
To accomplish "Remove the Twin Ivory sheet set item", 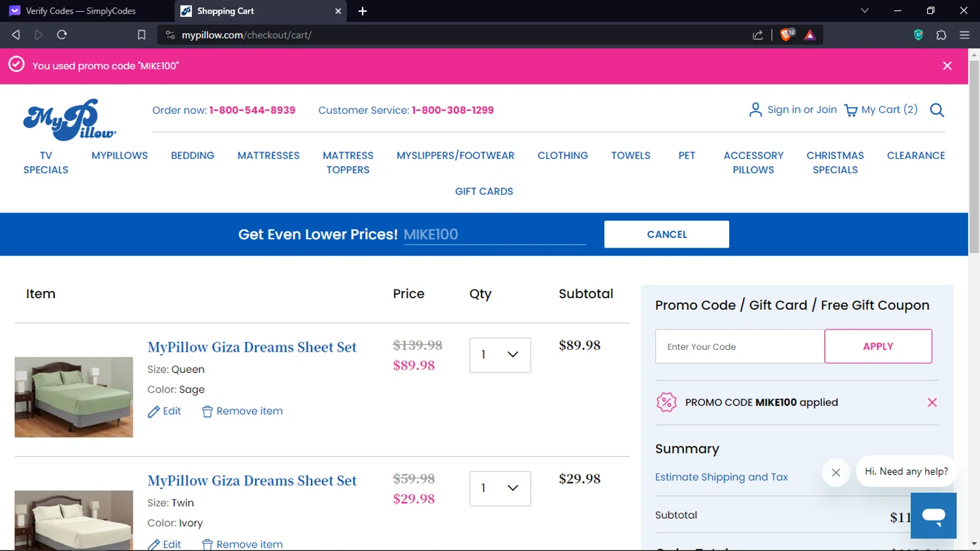I will tap(242, 544).
